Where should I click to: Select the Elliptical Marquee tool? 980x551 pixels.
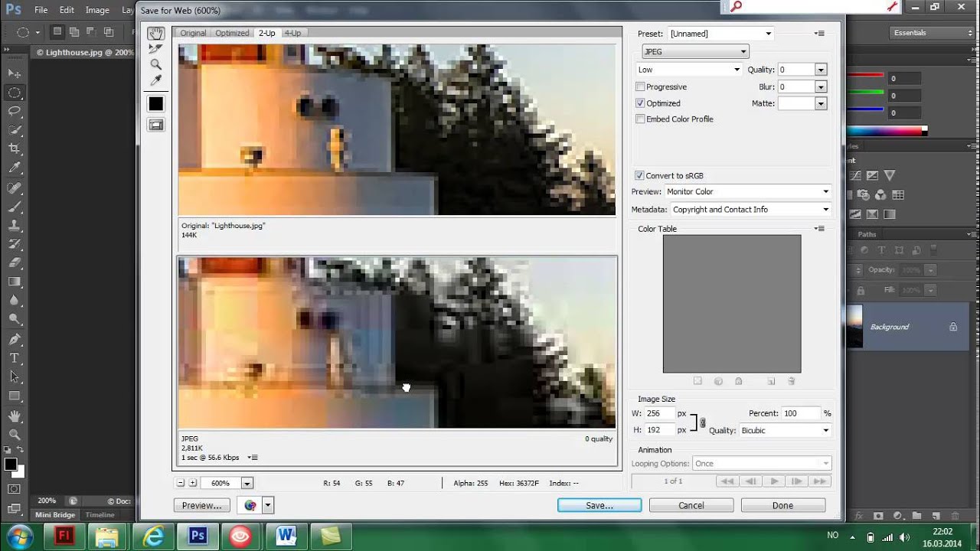tap(15, 93)
